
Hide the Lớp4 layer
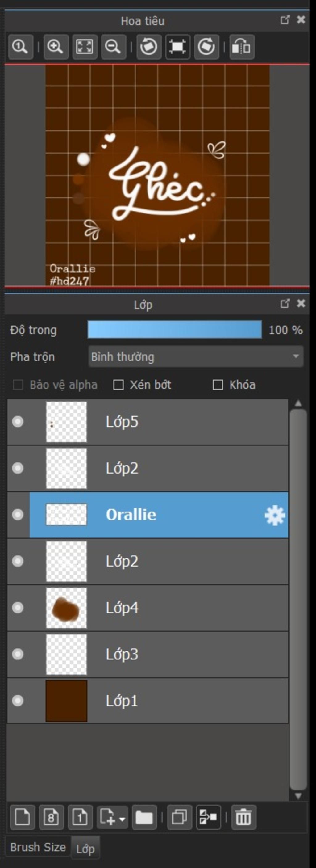coord(18,608)
